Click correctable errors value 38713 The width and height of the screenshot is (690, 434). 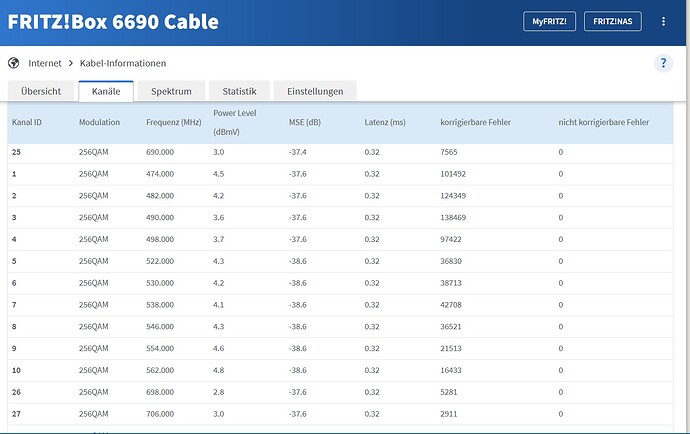coord(451,283)
